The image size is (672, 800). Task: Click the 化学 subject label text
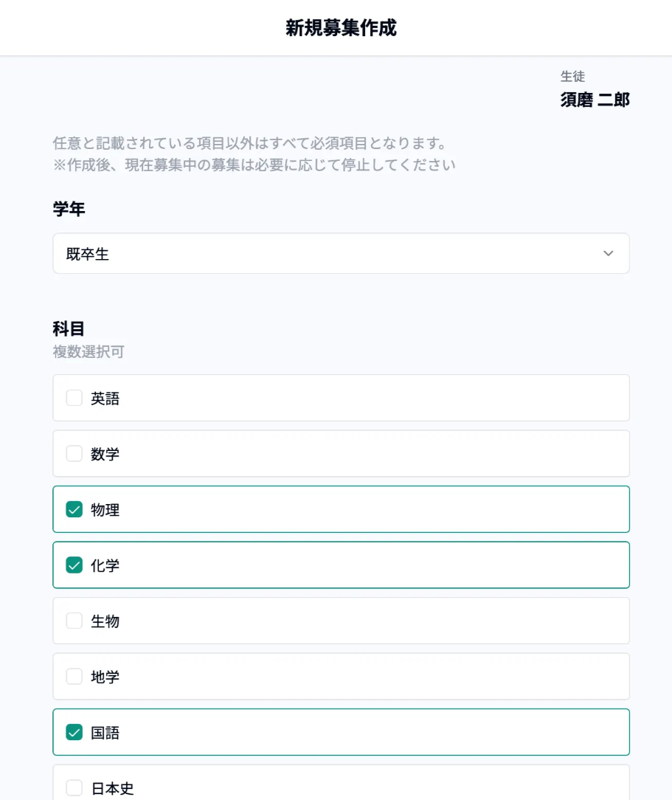[x=105, y=566]
